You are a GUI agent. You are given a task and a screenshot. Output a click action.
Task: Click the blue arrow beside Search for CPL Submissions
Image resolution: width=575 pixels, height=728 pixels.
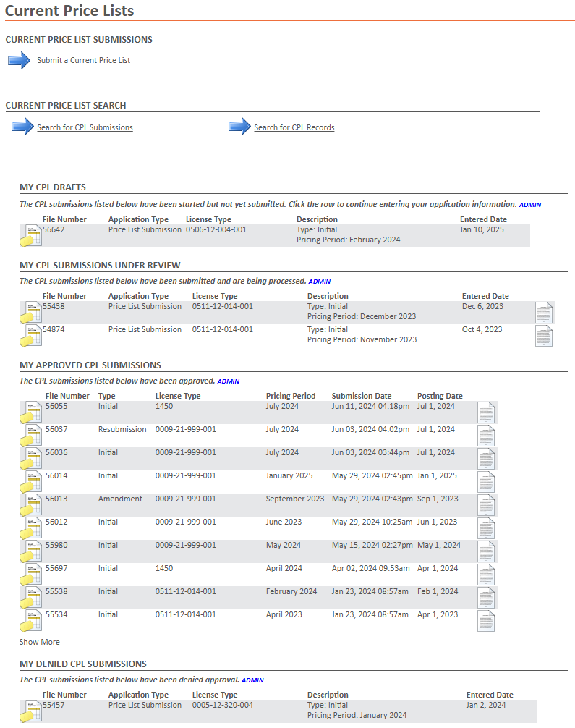pos(22,127)
